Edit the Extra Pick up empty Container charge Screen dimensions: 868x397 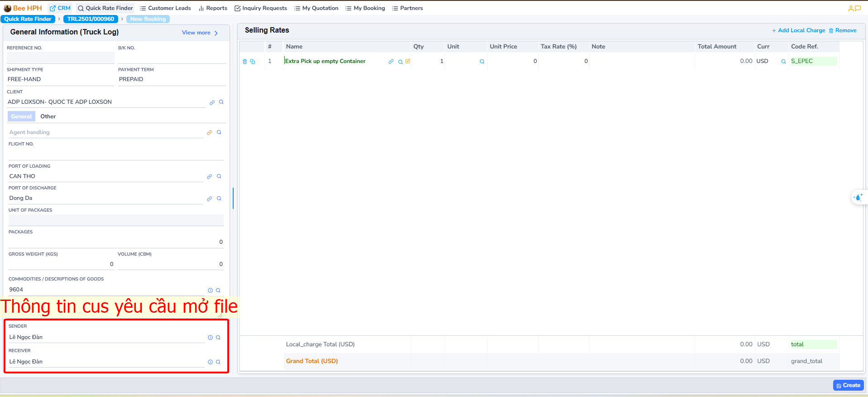[x=408, y=61]
